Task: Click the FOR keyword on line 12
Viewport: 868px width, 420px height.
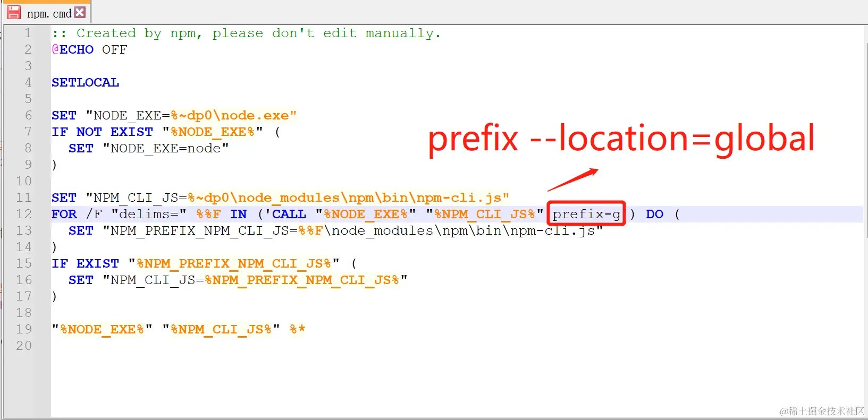Action: click(x=64, y=214)
